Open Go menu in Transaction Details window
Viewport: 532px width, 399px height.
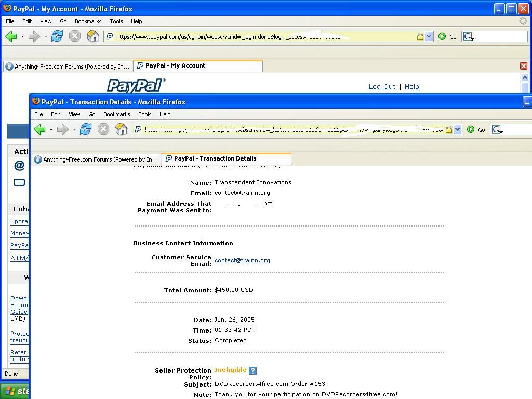click(91, 114)
